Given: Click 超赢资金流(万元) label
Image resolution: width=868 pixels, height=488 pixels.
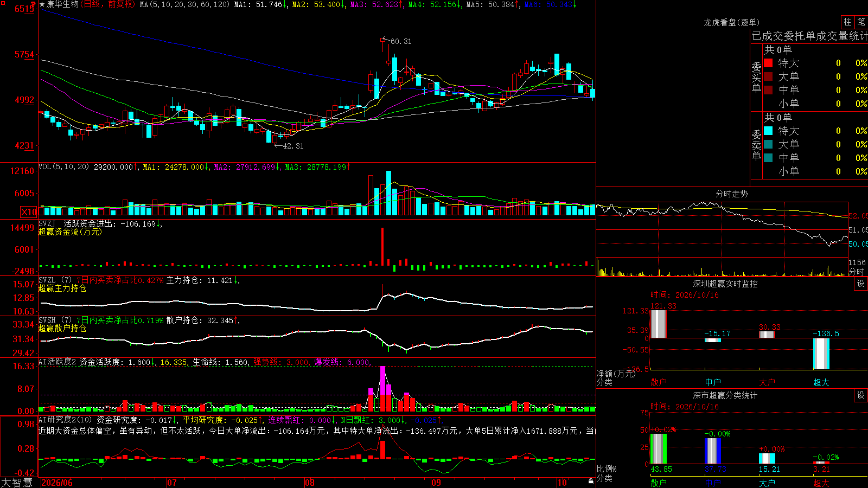Looking at the screenshot, I should pos(70,232).
